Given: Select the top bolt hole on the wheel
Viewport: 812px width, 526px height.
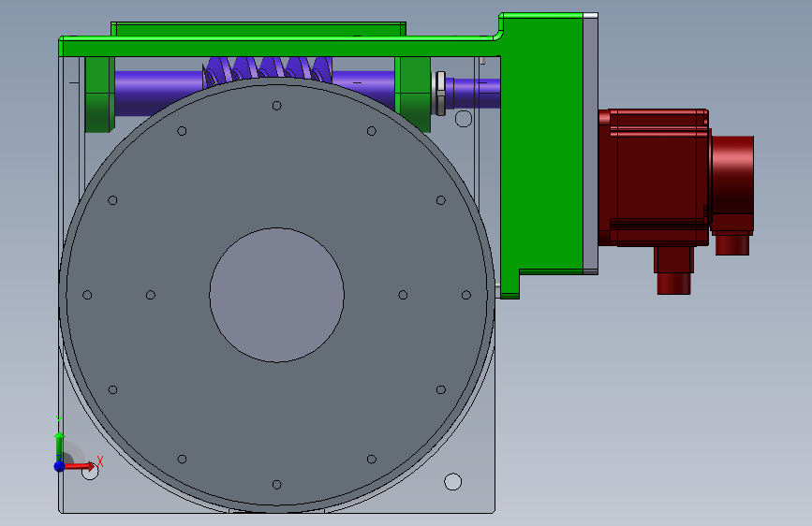Looking at the screenshot, I should [276, 106].
